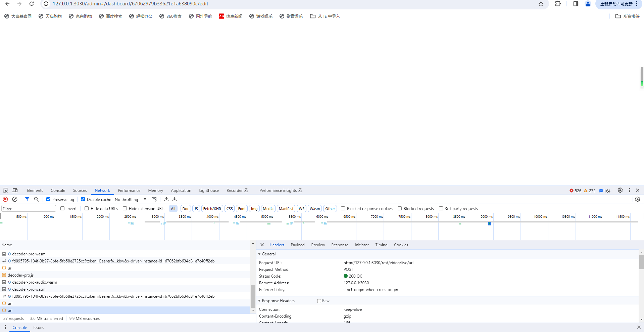Import a HAR file
The height and width of the screenshot is (332, 644).
[166, 199]
